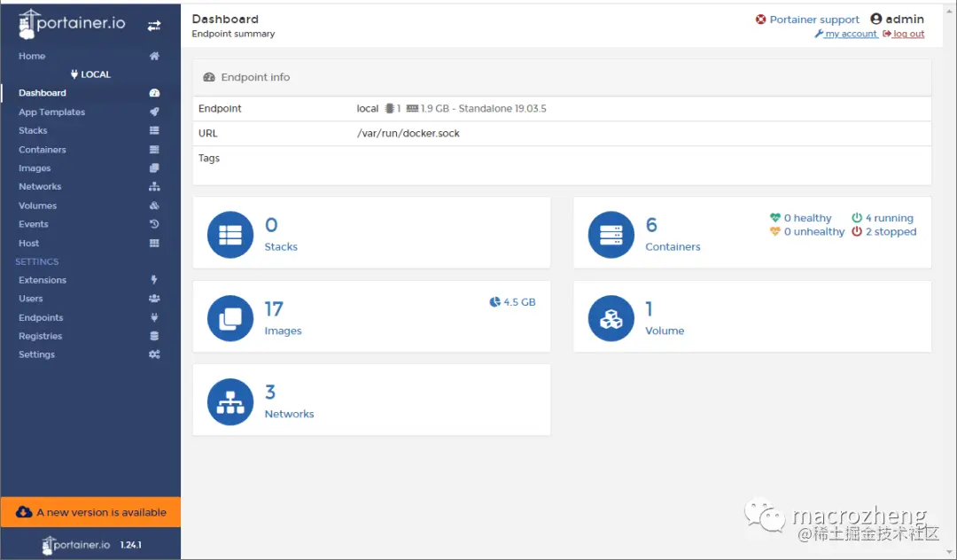
Task: Open the 17 Images dashboard card
Action: pos(371,316)
